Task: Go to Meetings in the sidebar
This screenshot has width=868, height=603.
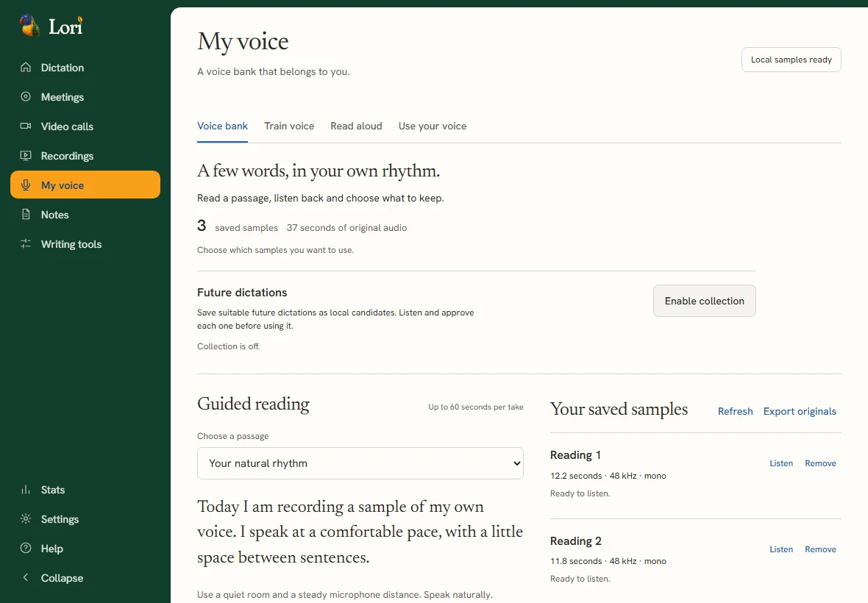Action: (x=85, y=97)
